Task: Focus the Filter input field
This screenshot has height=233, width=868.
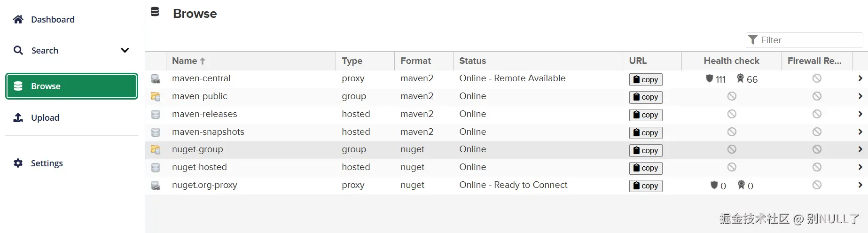Action: tap(809, 40)
